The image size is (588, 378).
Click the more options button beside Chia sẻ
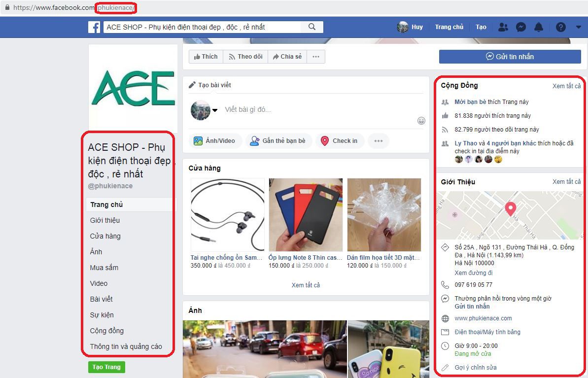[x=316, y=57]
